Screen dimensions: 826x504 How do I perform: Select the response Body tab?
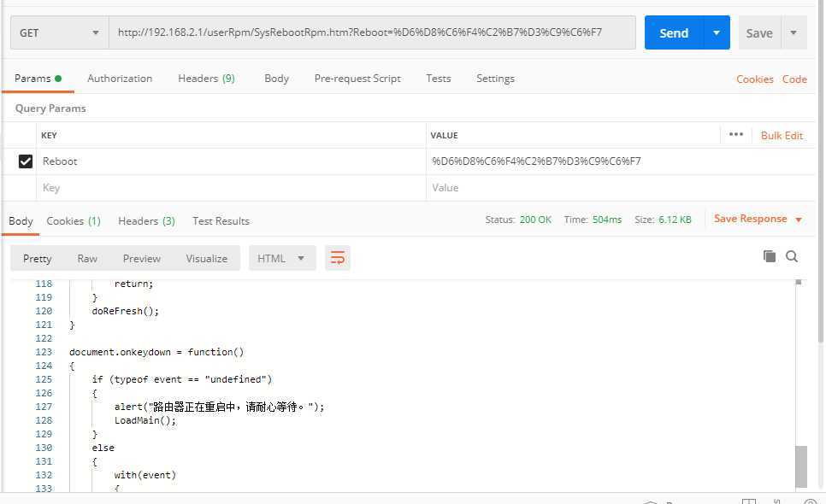coord(21,221)
